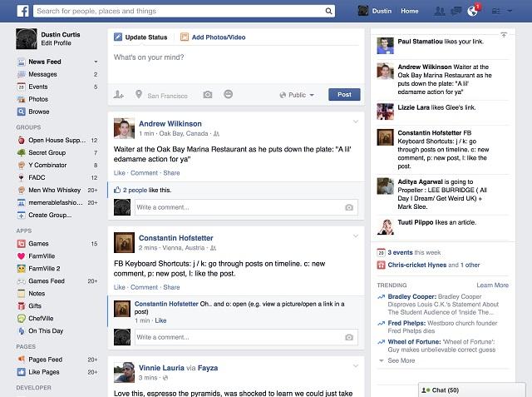This screenshot has height=397, width=532.
Task: Click the ChefVille app icon
Action: tap(21, 318)
